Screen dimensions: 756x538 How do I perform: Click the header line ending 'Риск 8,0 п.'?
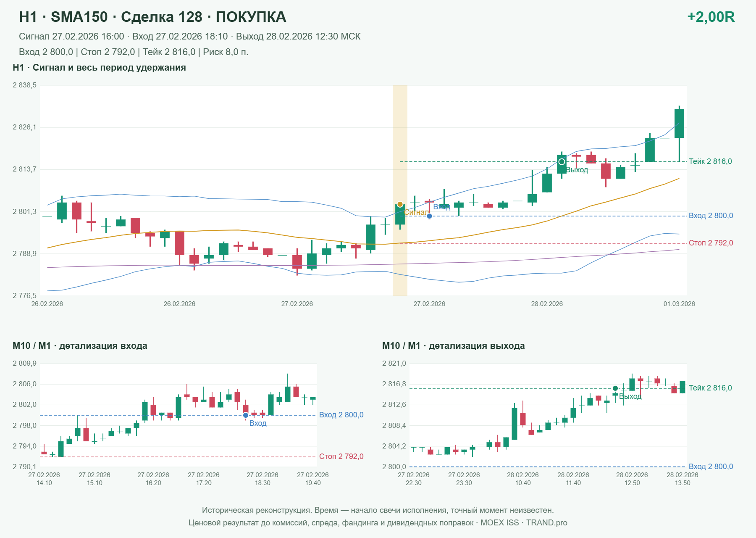point(134,52)
